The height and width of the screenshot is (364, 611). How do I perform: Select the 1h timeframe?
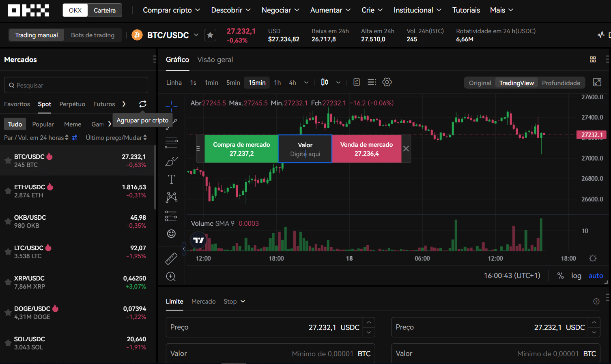point(278,83)
